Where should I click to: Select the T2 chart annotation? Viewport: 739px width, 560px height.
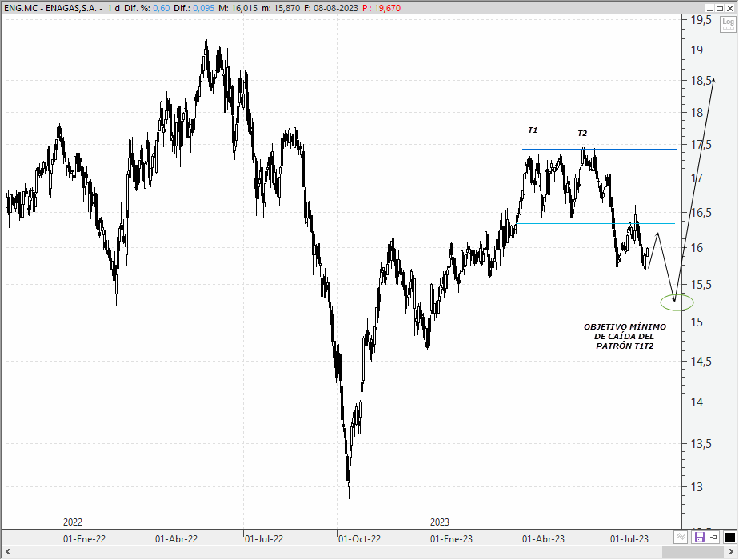point(582,134)
